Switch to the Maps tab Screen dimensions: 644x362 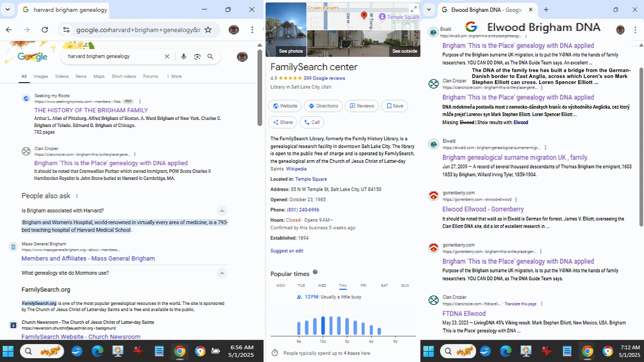[x=99, y=76]
